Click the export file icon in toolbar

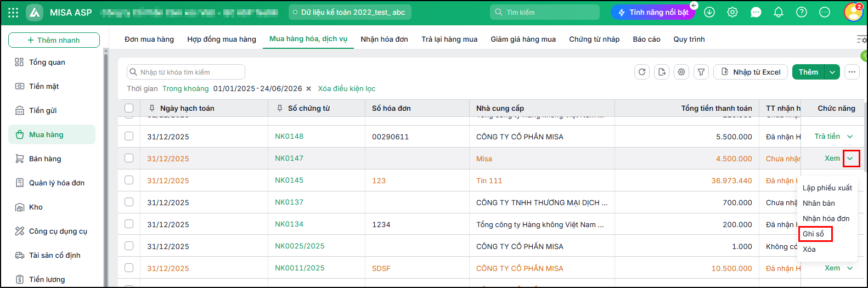point(662,72)
